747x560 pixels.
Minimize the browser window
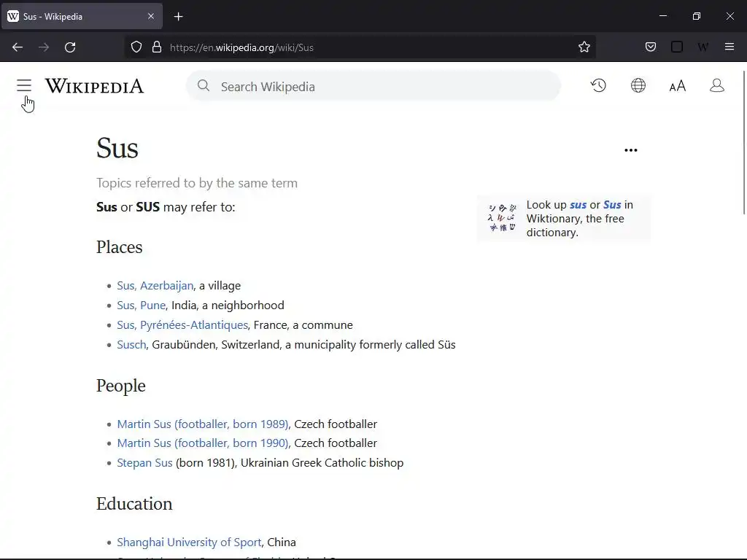[662, 16]
